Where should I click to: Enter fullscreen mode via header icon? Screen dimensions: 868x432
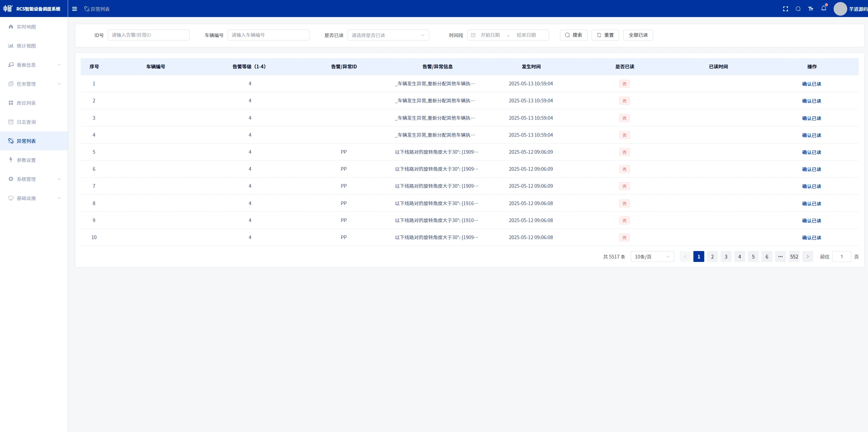[x=785, y=9]
